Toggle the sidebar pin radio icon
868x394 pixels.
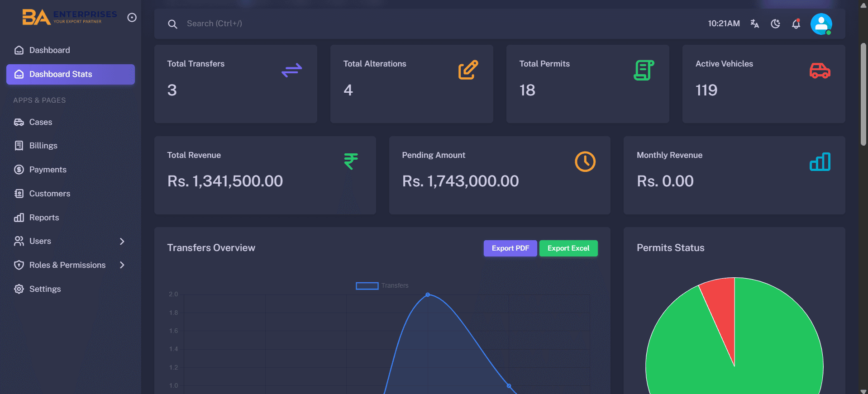click(132, 18)
